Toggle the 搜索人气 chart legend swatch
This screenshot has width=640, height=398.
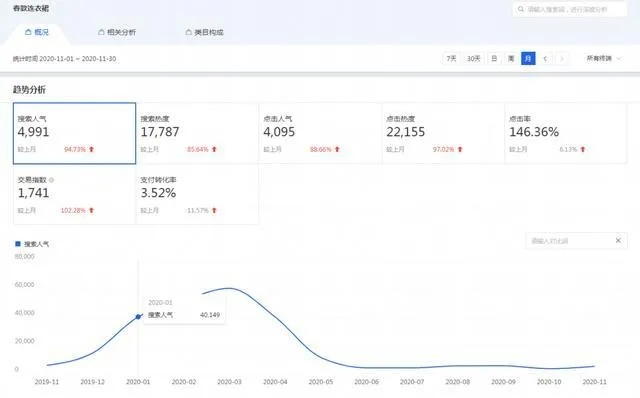point(18,244)
